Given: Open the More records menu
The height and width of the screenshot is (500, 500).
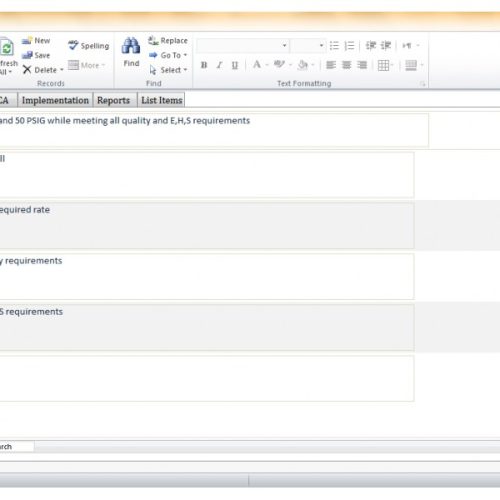Looking at the screenshot, I should (x=87, y=65).
